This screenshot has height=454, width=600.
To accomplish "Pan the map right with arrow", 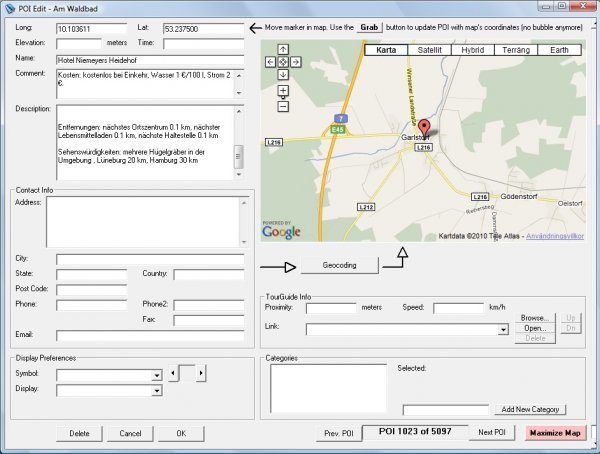I will [296, 62].
